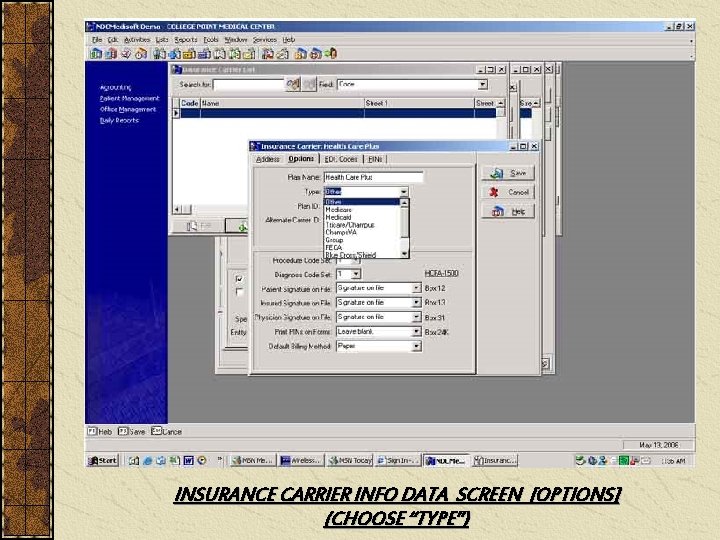
Task: Switch to Sign In taskbar window
Action: (398, 460)
